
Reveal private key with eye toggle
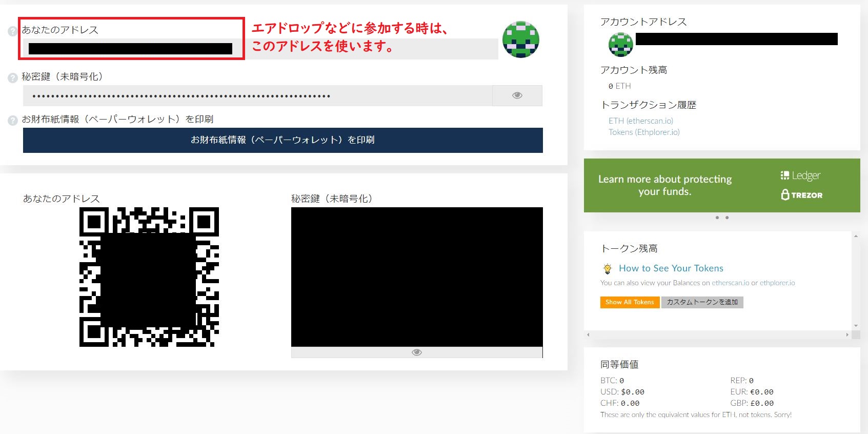517,95
